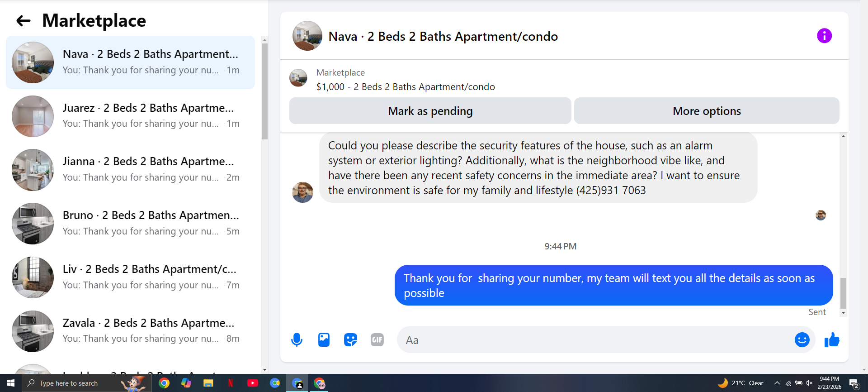Click the conversation list scrollbar
Screen dimensions: 868x392
point(265,91)
